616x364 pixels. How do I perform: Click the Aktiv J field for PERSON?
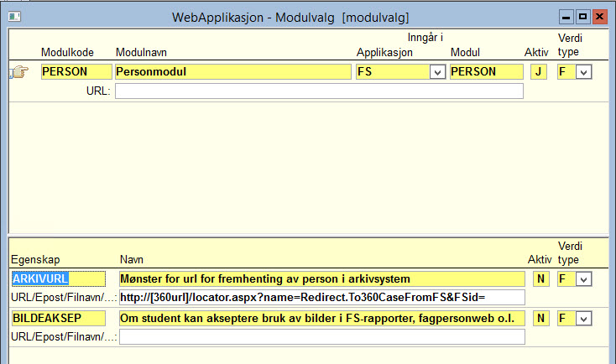(539, 72)
